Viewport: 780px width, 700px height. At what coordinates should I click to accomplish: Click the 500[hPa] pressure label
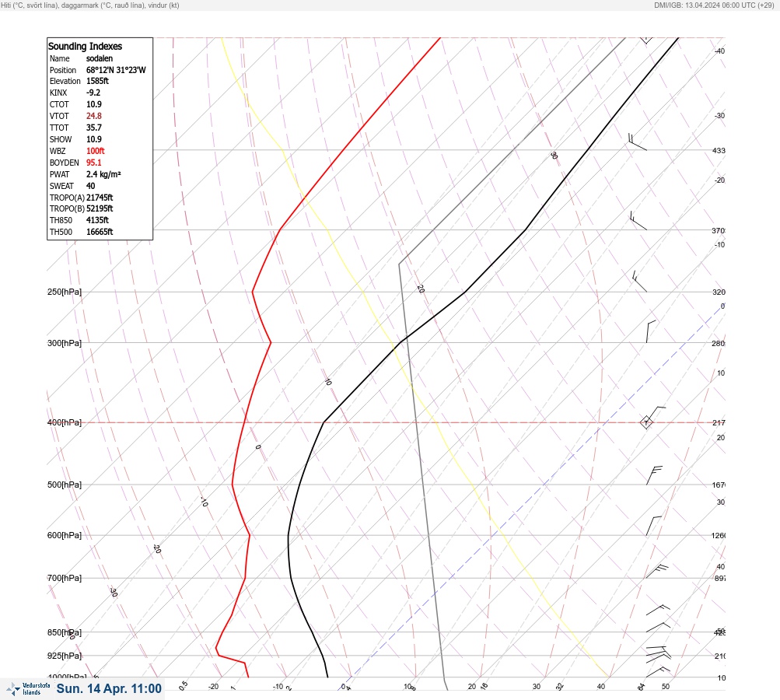coord(65,485)
